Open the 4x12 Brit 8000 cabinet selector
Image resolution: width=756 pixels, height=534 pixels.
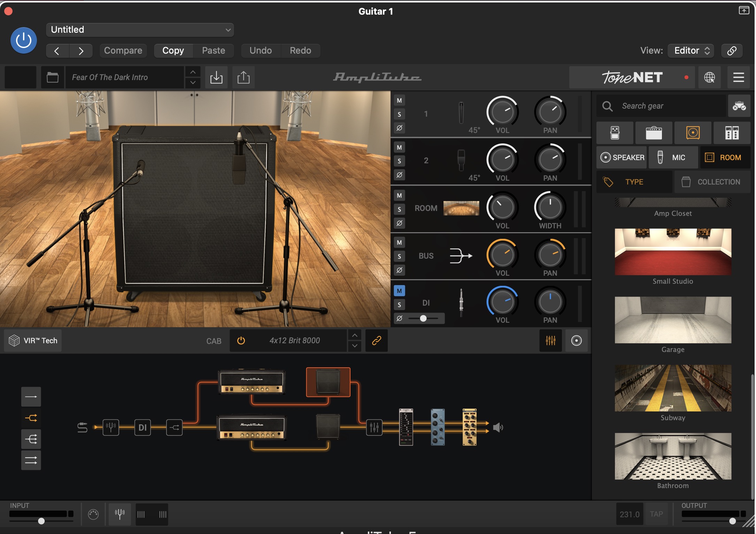tap(295, 340)
